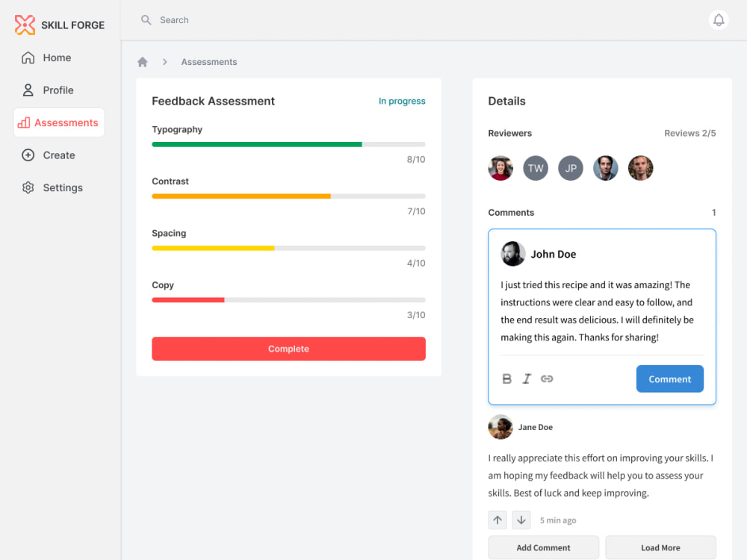Go to the home breadcrumb icon
Screen dimensions: 747x560
click(143, 62)
